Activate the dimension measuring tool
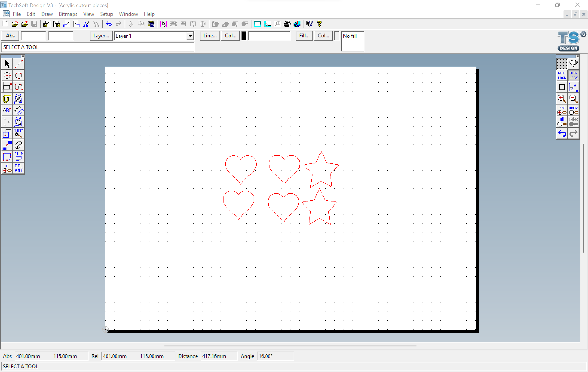 18,110
